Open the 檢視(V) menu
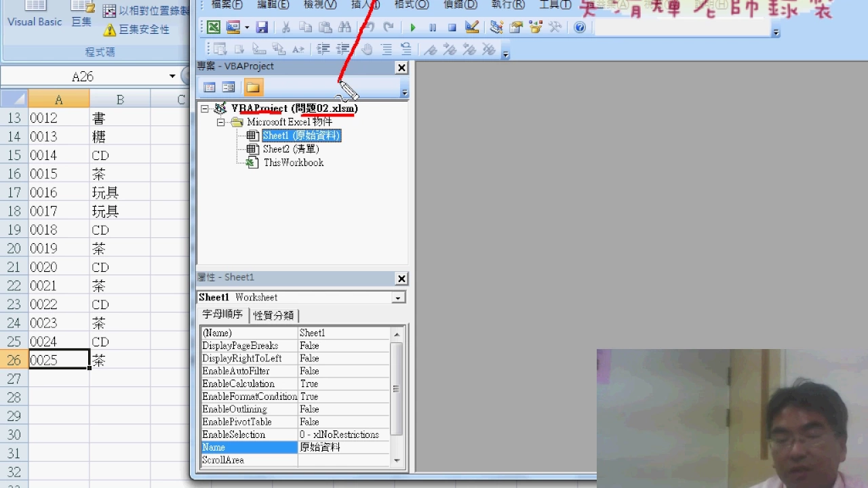Image resolution: width=868 pixels, height=488 pixels. [320, 5]
